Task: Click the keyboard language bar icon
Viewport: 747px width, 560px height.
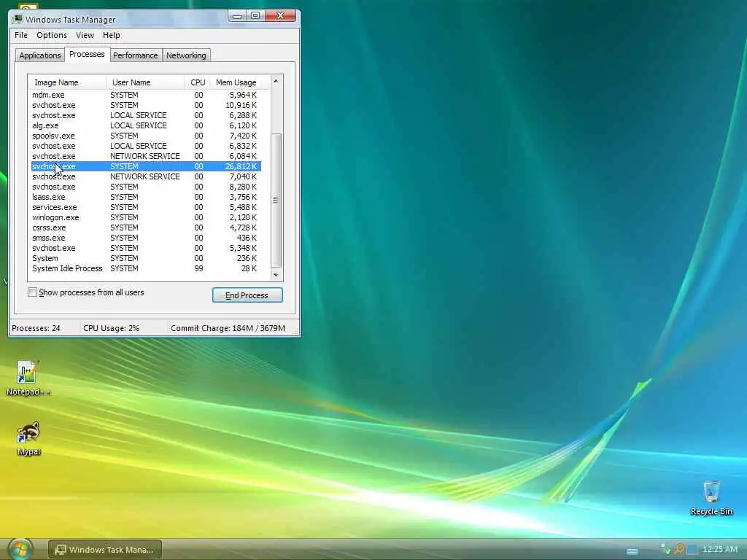Action: click(632, 551)
